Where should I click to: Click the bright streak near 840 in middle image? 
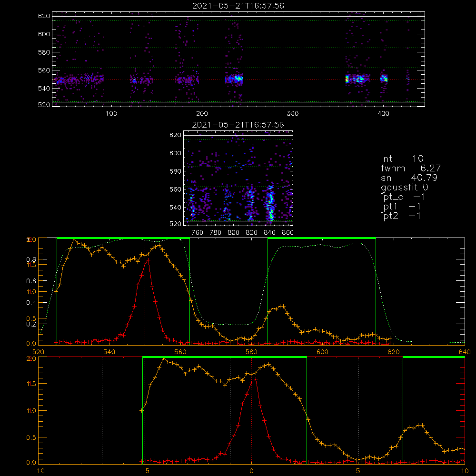point(270,204)
